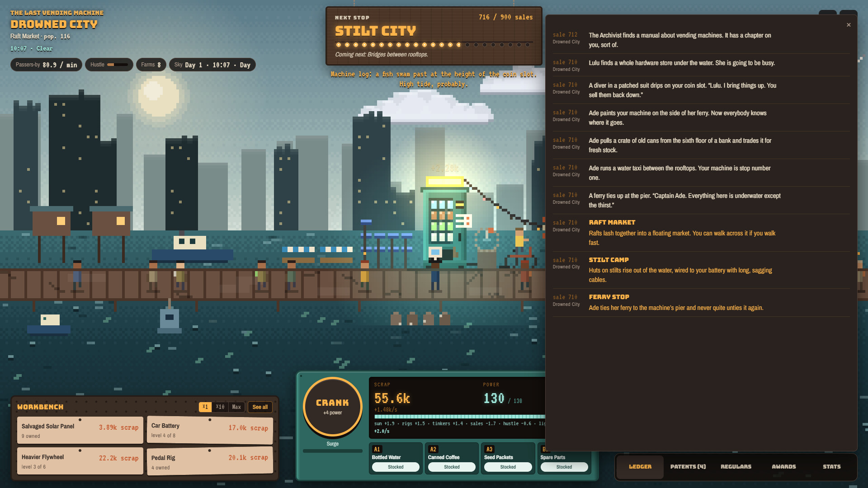Click the A1 Bottled Water slot
Image resolution: width=868 pixels, height=488 pixels.
396,458
